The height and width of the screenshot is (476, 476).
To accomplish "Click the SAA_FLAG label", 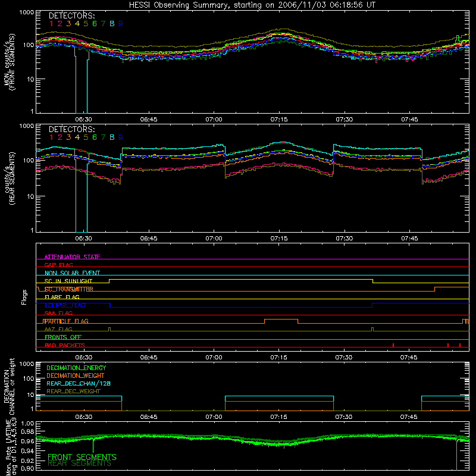I will [58, 313].
